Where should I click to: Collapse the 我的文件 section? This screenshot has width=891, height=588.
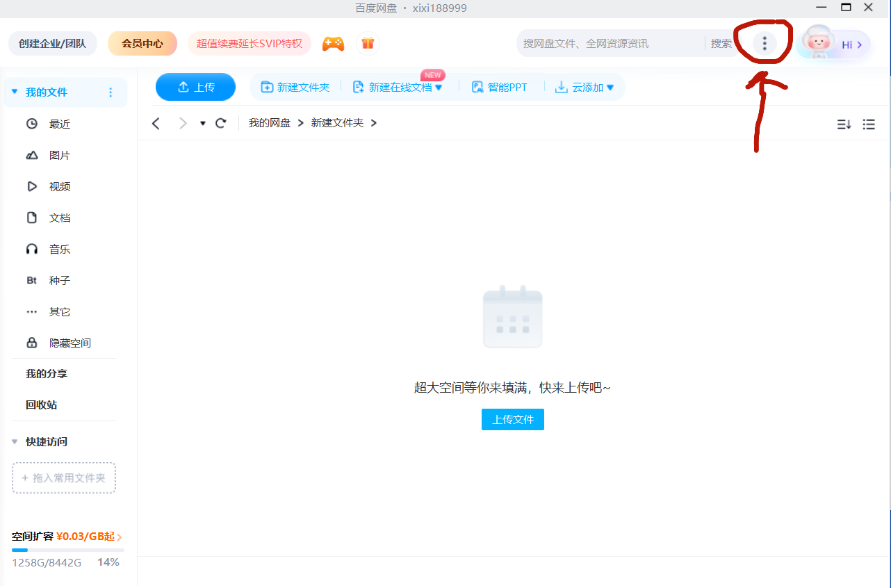click(15, 92)
